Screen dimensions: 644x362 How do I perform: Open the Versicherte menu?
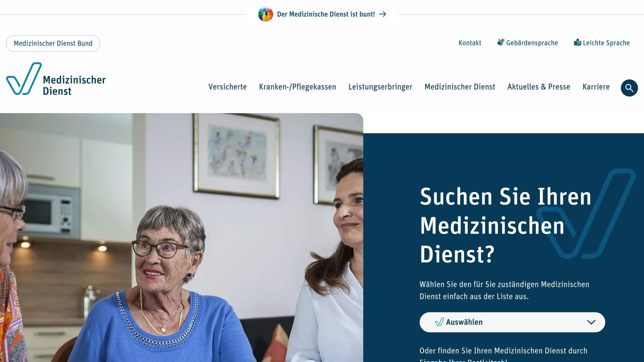[228, 87]
